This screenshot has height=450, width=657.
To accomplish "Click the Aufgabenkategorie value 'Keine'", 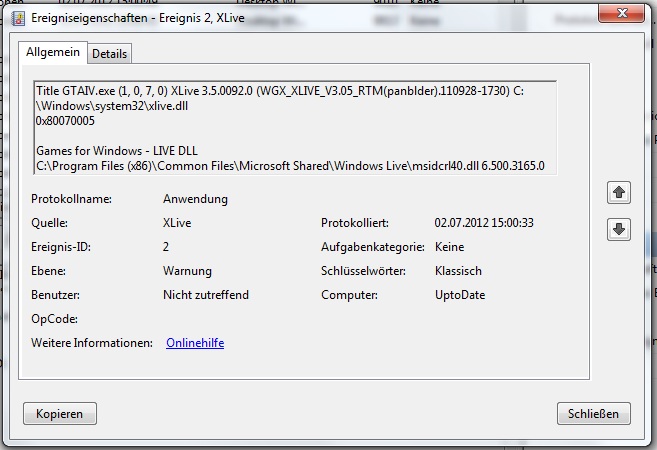I will (450, 247).
